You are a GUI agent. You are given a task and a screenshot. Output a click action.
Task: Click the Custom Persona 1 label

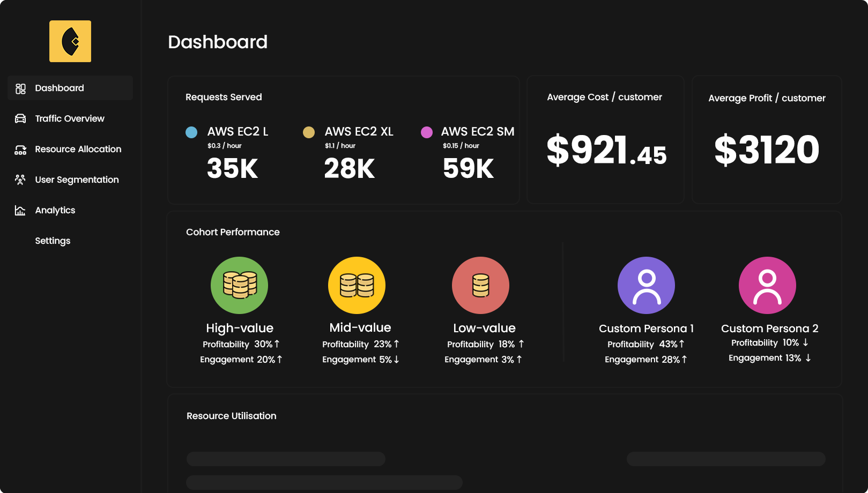click(646, 328)
